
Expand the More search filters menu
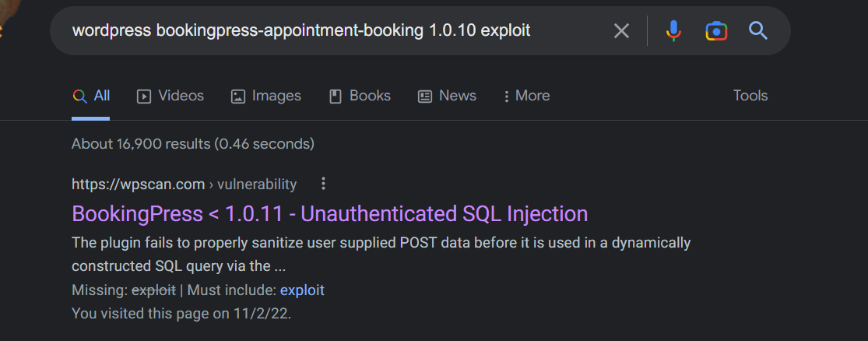[527, 97]
